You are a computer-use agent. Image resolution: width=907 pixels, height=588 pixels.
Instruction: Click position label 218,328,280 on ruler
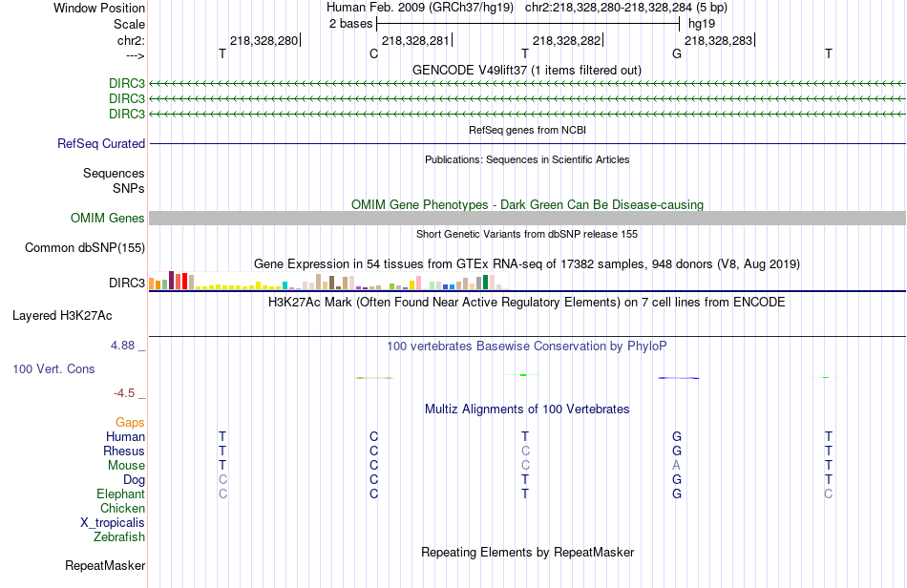coord(264,40)
